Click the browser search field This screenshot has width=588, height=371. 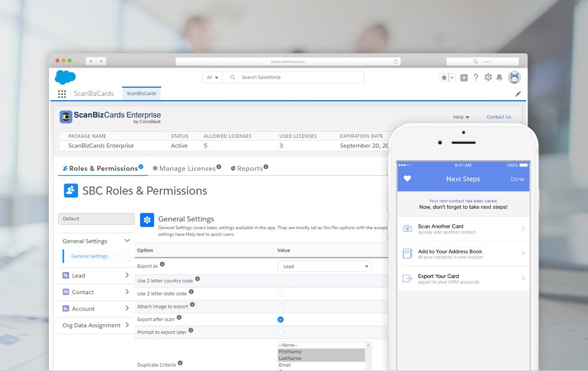tap(482, 62)
